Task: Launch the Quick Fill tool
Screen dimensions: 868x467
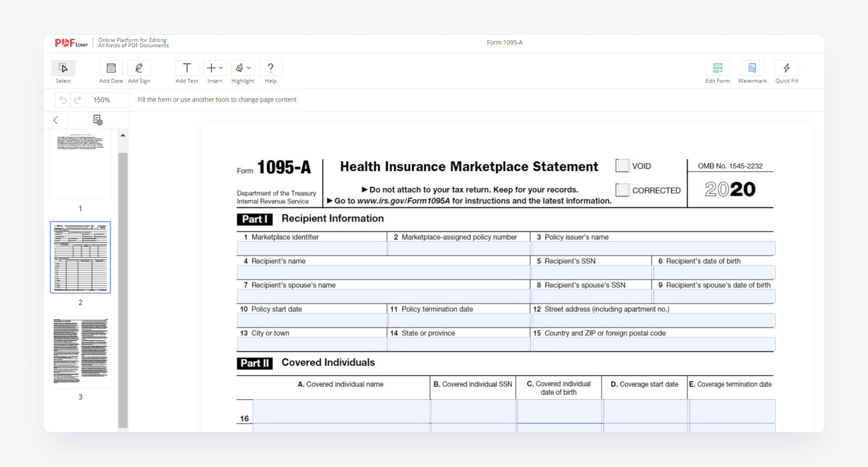Action: pos(787,68)
